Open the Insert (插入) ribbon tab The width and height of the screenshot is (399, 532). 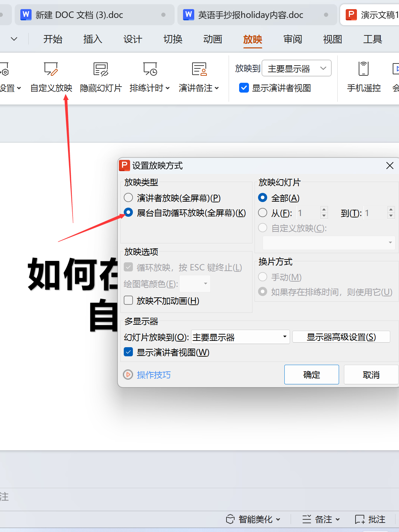click(x=93, y=39)
